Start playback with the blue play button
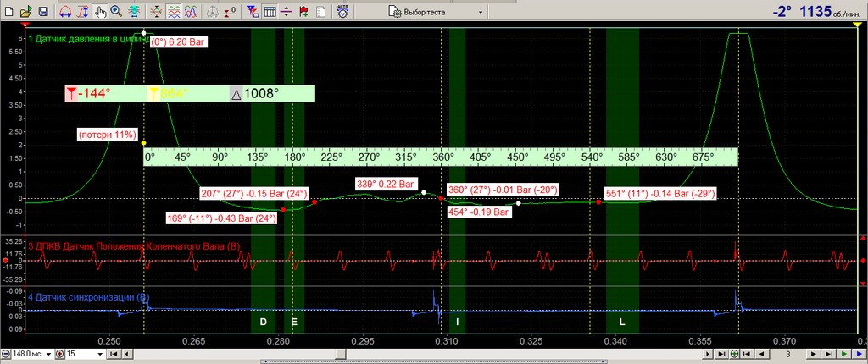 click(x=860, y=354)
